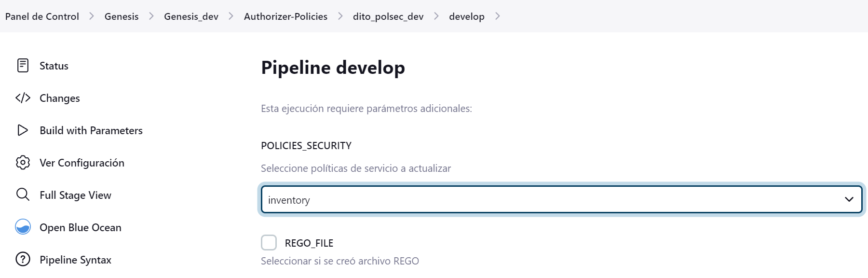Expand the chevron after develop breadcrumb
The width and height of the screenshot is (868, 278).
coord(498,16)
